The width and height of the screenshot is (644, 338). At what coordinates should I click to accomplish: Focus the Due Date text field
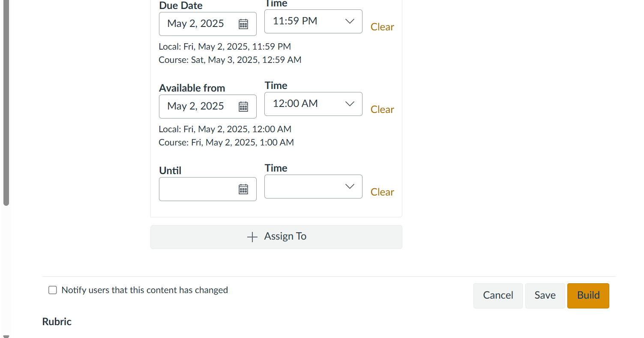(197, 24)
